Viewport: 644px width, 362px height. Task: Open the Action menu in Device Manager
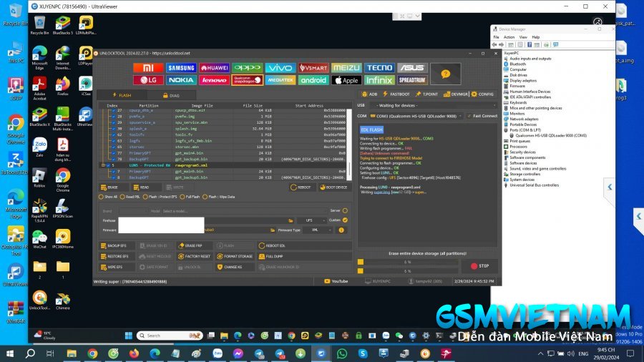(x=509, y=37)
